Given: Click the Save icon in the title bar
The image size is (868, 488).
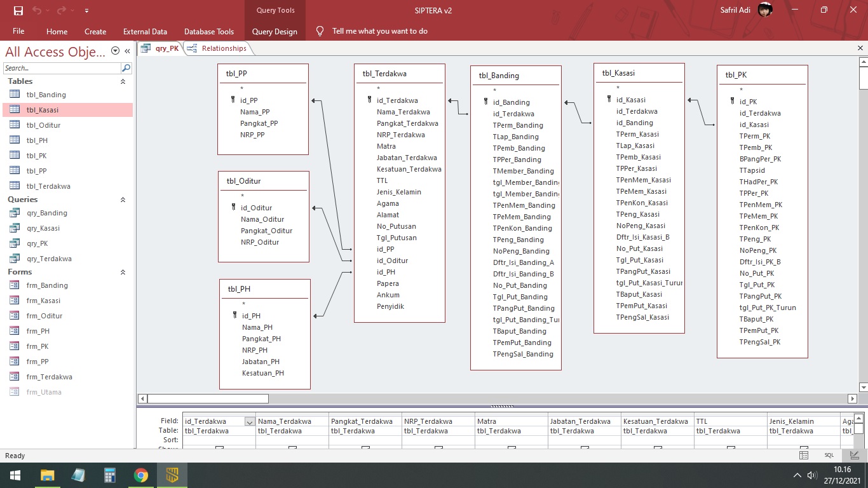Looking at the screenshot, I should click(x=18, y=10).
